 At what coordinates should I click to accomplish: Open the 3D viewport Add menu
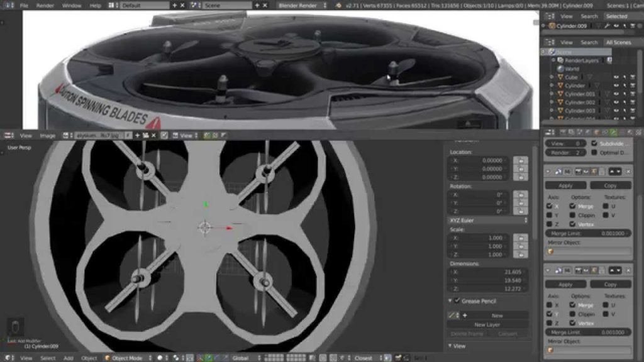tap(68, 358)
